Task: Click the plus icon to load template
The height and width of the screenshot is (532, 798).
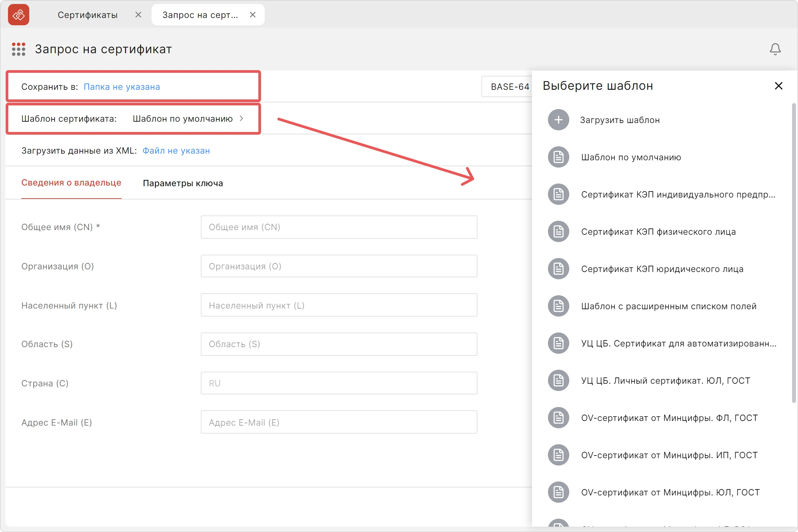Action: 559,120
